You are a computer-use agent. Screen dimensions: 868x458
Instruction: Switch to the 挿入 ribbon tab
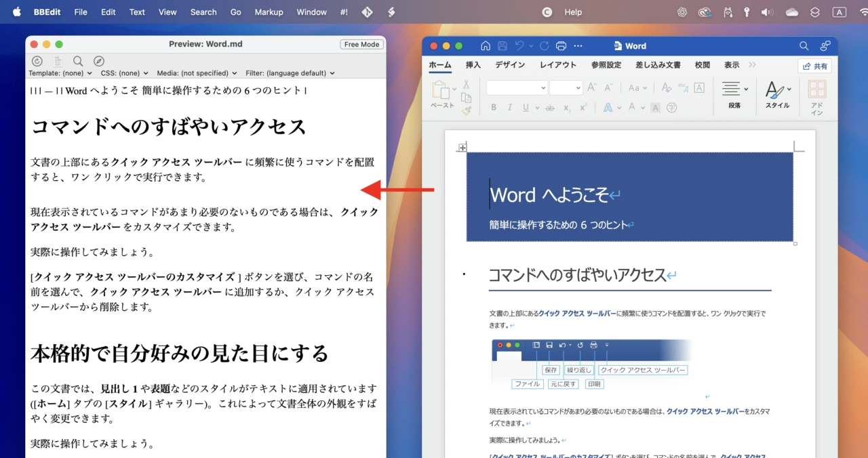[x=473, y=65]
